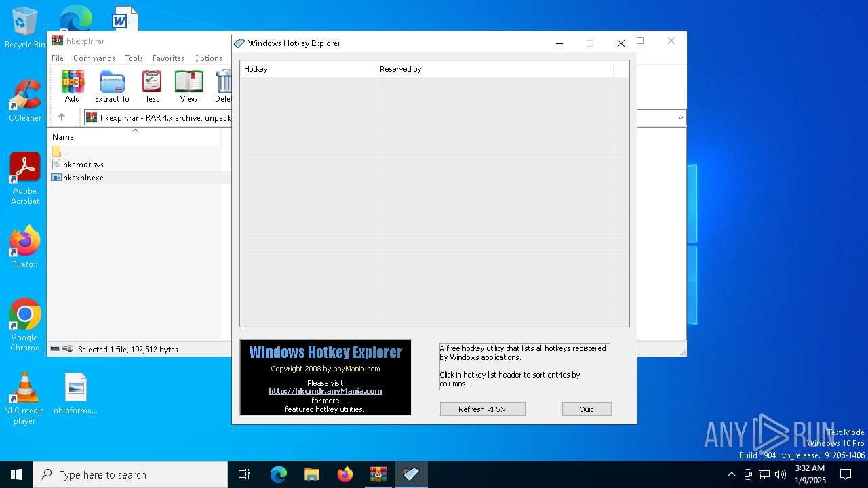Image resolution: width=868 pixels, height=488 pixels.
Task: Sort hotkey list by Hotkey column
Action: pyautogui.click(x=308, y=69)
